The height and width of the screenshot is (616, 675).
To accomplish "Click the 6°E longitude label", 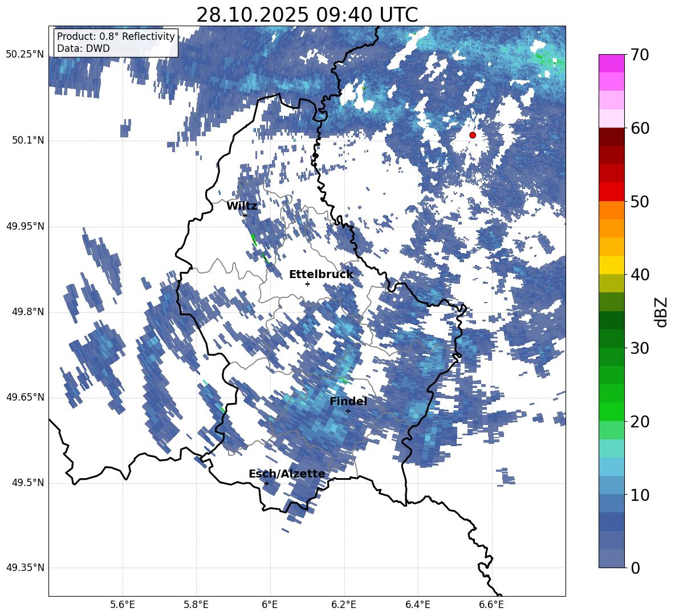I will click(270, 605).
